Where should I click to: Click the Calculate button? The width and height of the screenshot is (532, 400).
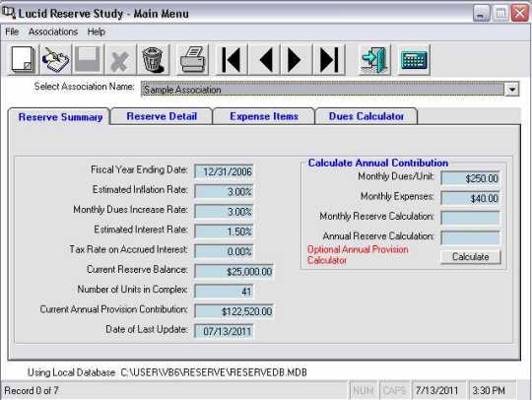[x=471, y=257]
